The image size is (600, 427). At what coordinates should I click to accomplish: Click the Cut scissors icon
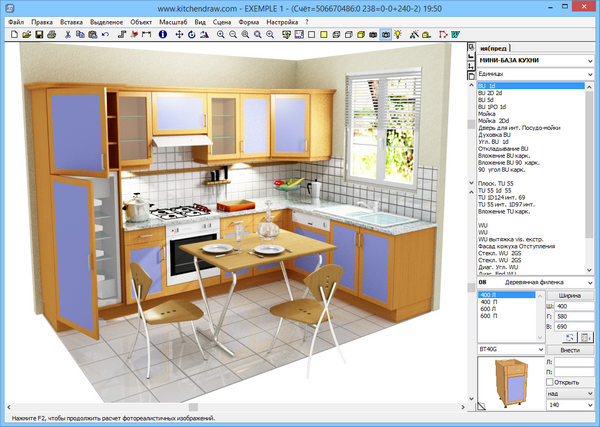(68, 34)
